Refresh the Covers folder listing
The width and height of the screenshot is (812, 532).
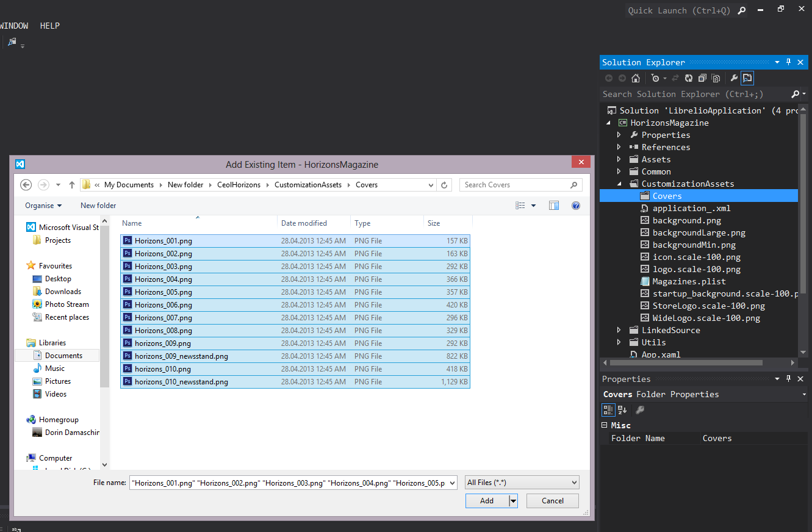pos(445,185)
